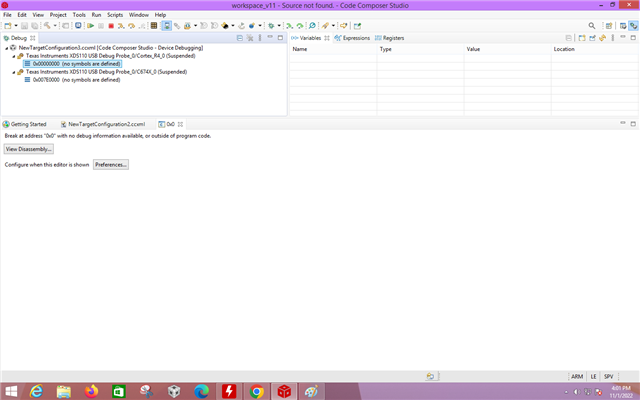Viewport: 640px width, 400px height.
Task: Click the Search magnifier icon in the toolbar
Action: coord(591,26)
